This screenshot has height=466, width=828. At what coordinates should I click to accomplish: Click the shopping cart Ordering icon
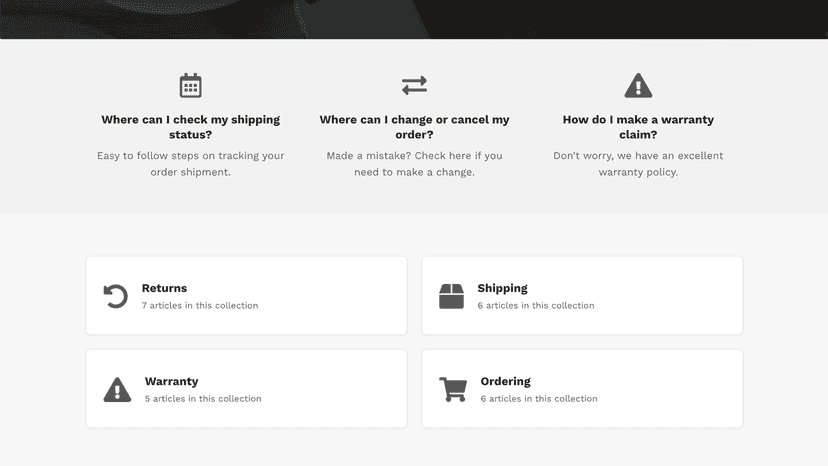pos(453,389)
